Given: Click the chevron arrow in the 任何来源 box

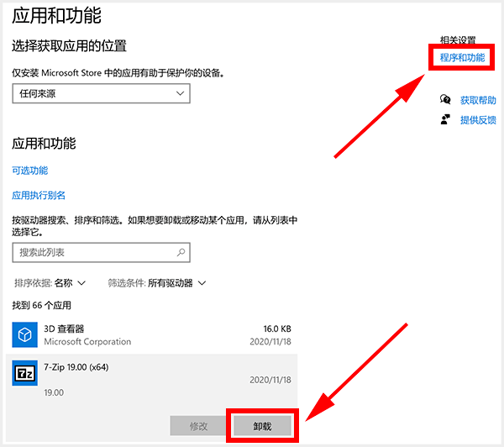Looking at the screenshot, I should 181,94.
